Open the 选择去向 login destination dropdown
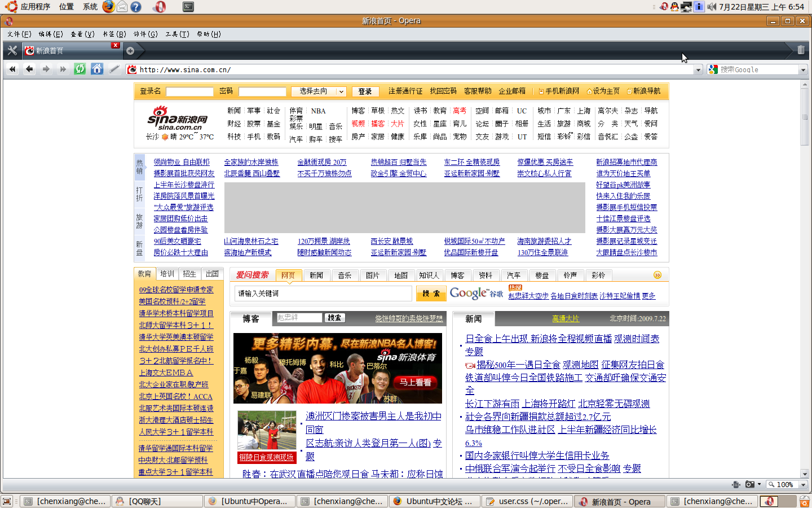The image size is (812, 508). click(319, 91)
